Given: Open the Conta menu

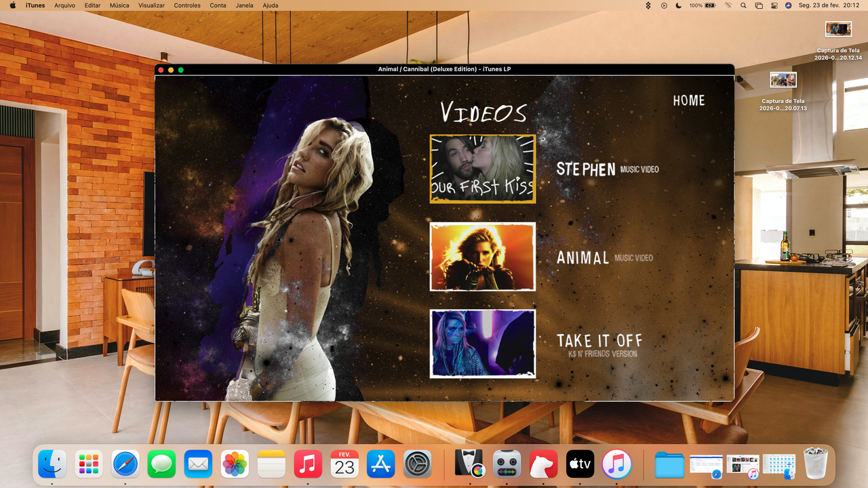Looking at the screenshot, I should (x=218, y=5).
